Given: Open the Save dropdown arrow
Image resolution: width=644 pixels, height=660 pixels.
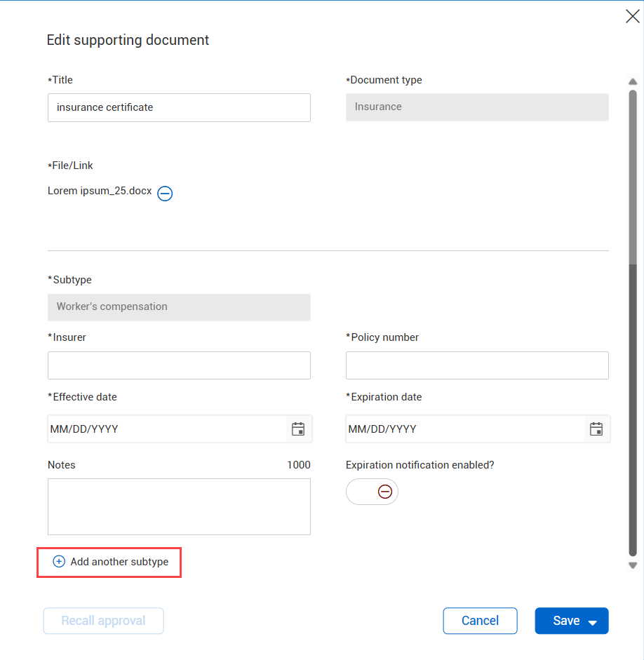Looking at the screenshot, I should click(x=593, y=623).
